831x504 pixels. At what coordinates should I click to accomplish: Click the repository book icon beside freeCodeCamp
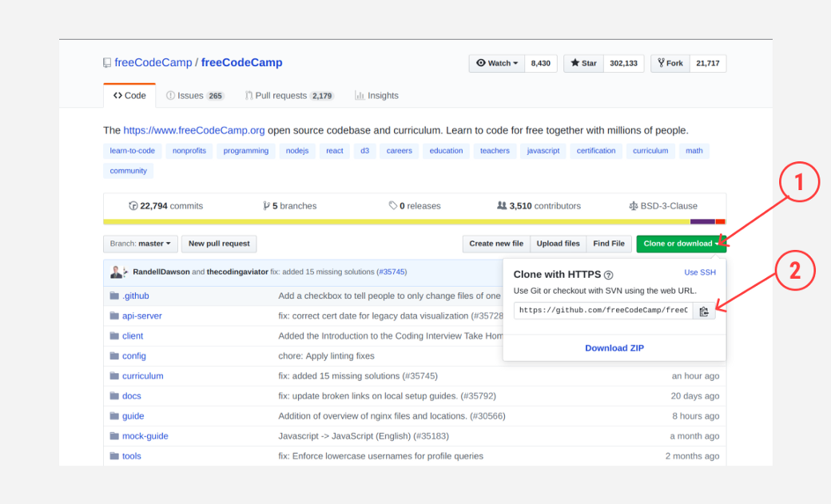pos(106,62)
